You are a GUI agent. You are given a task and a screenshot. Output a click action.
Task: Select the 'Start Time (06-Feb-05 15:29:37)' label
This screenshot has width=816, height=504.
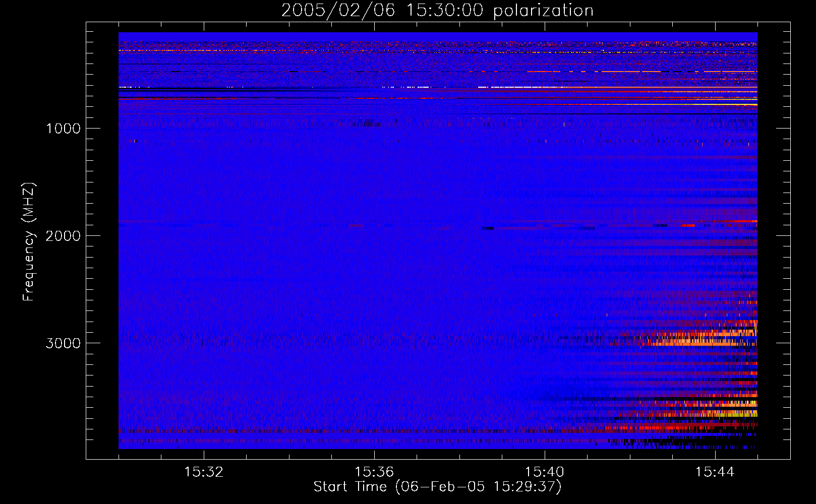click(437, 487)
